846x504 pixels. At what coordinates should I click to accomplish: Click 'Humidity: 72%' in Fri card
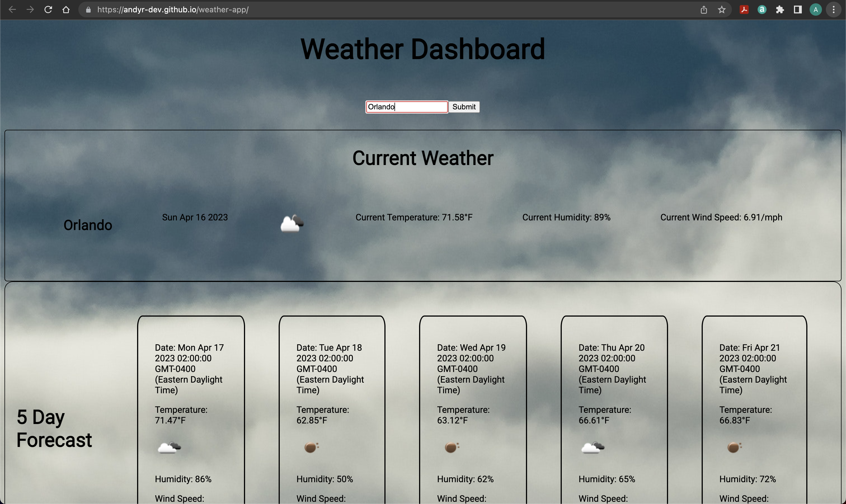coord(748,479)
